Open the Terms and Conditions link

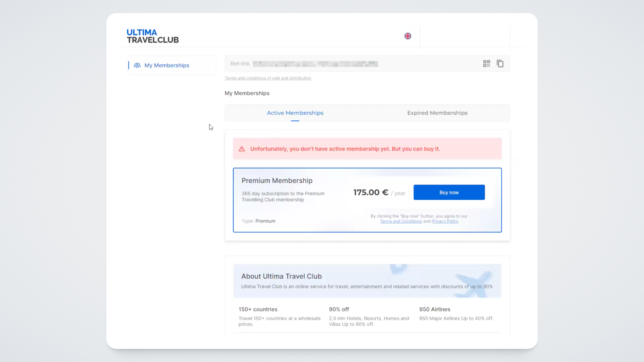[401, 221]
